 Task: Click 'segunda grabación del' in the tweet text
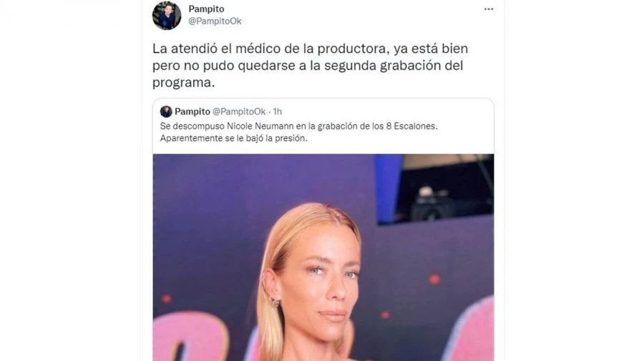[x=394, y=66]
